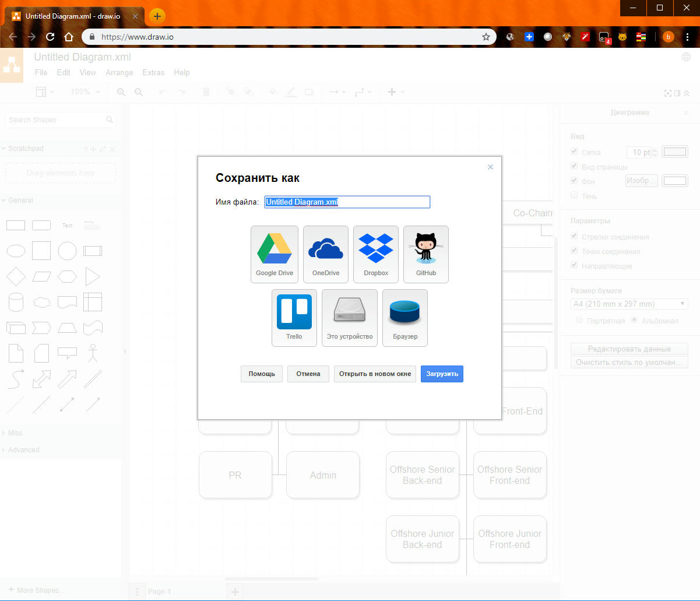Open the Help menu
Viewport: 700px width, 601px height.
pyautogui.click(x=182, y=73)
